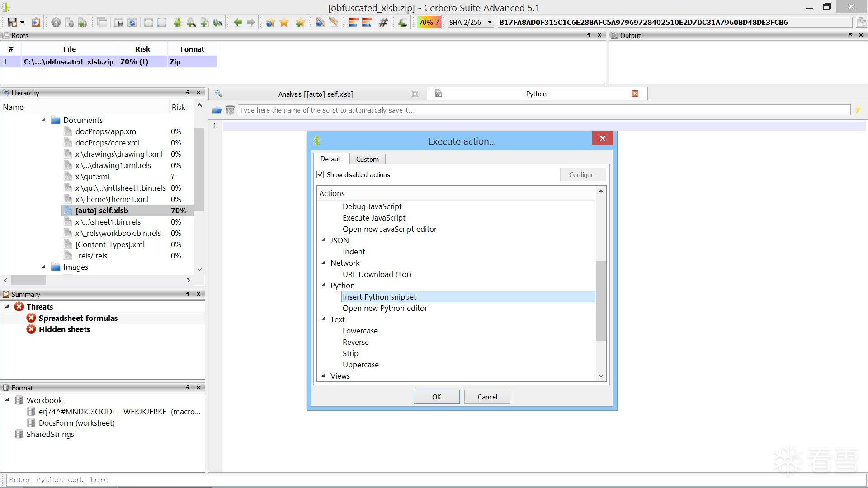Viewport: 868px width, 488px height.
Task: Click the hash (#) toolbar icon
Action: click(x=383, y=22)
